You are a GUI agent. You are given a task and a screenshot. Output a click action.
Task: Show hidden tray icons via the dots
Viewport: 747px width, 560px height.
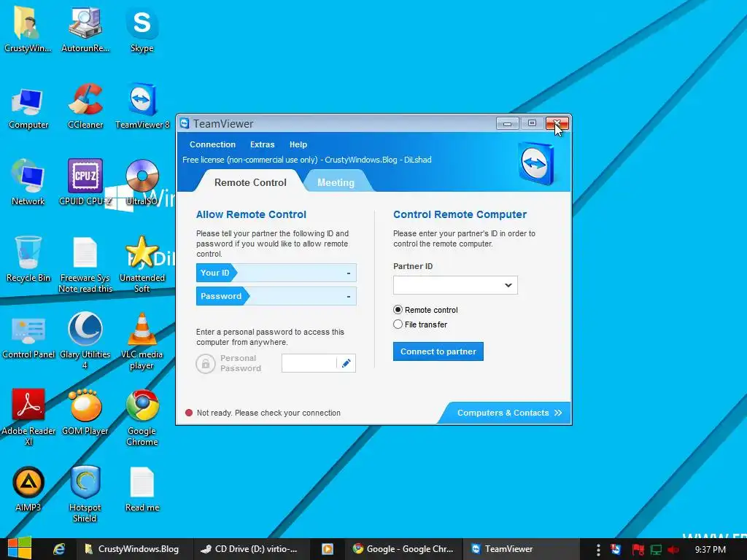[x=598, y=550]
